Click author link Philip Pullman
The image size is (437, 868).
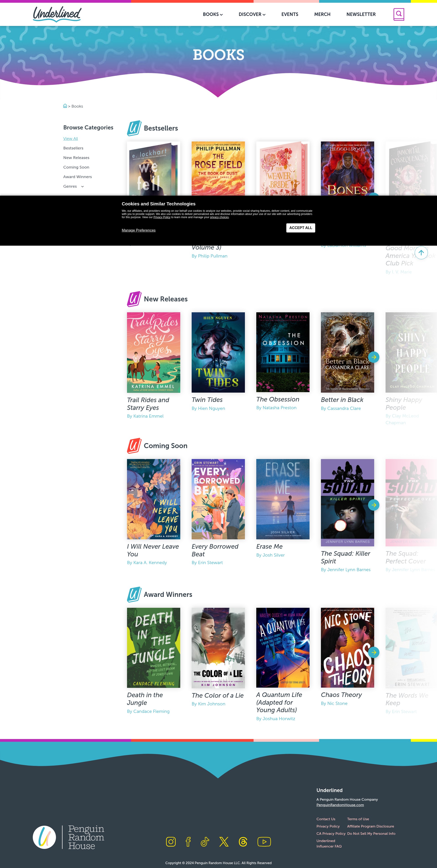click(x=212, y=256)
